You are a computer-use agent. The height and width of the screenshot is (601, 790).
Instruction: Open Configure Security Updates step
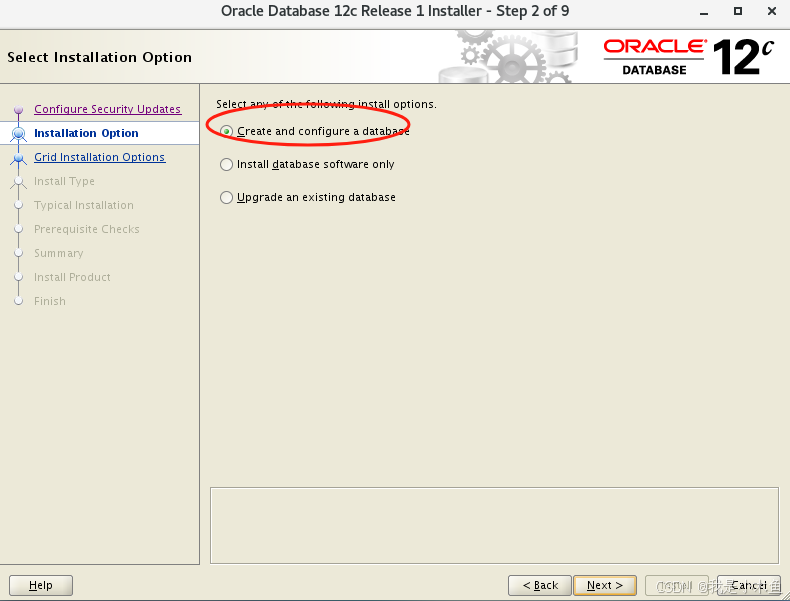point(107,109)
